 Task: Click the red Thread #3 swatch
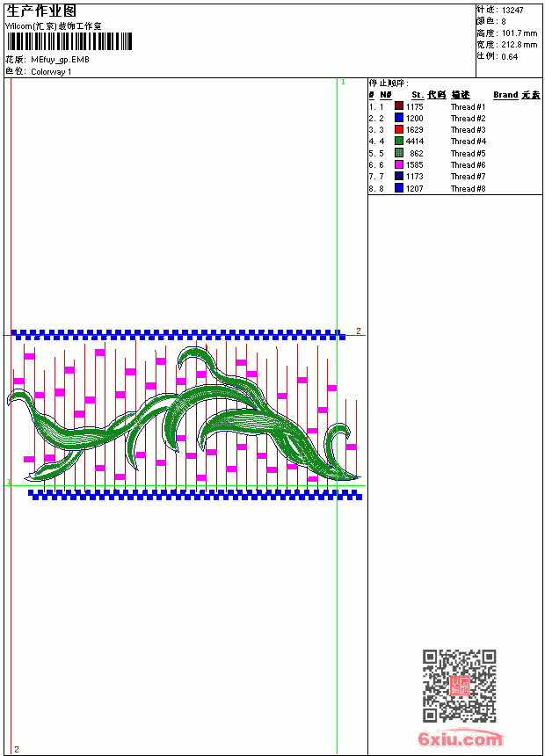pyautogui.click(x=399, y=129)
